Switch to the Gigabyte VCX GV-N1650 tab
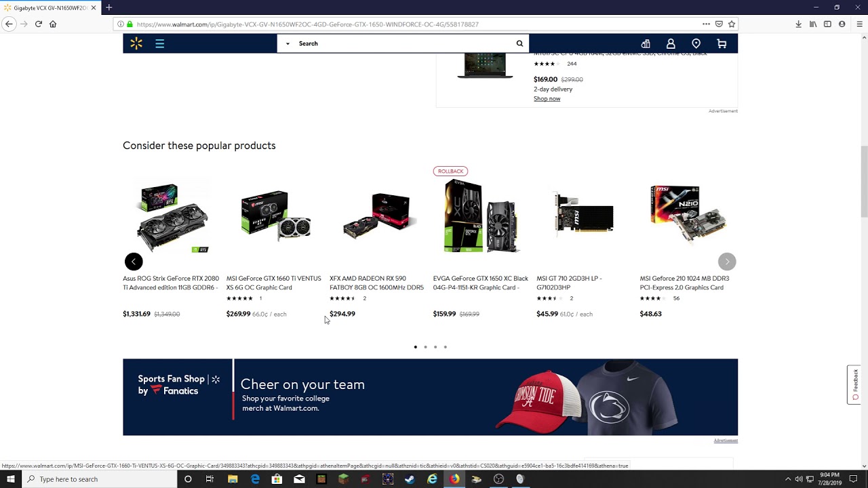 50,7
